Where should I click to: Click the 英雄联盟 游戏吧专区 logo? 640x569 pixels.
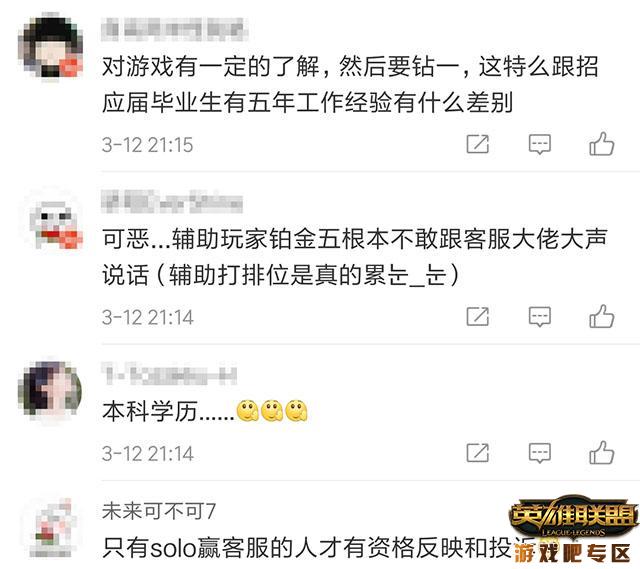(573, 531)
